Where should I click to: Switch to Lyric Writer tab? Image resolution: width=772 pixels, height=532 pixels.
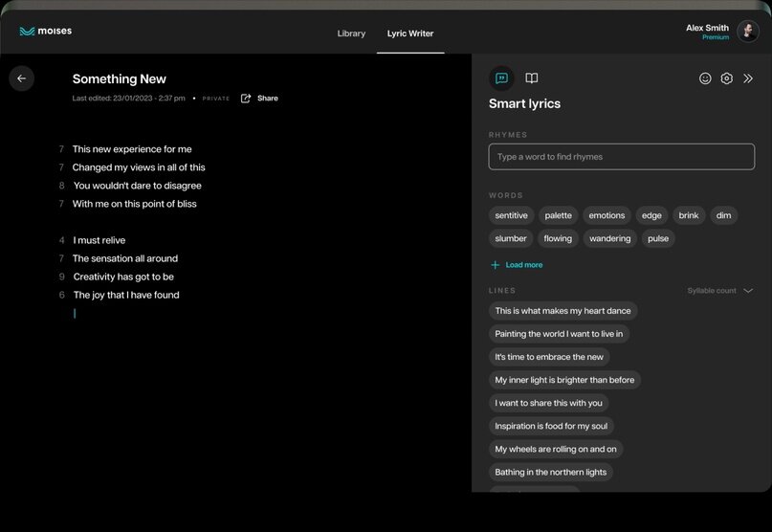(410, 33)
